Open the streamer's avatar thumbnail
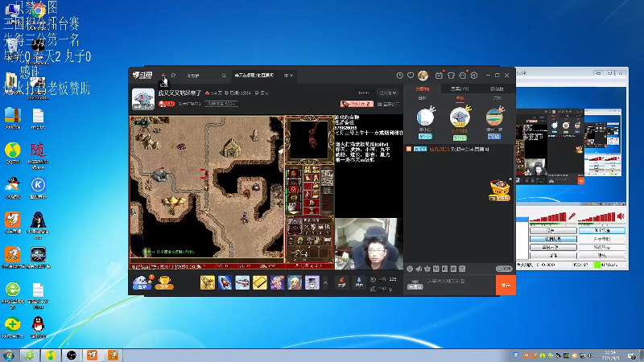 (x=143, y=99)
